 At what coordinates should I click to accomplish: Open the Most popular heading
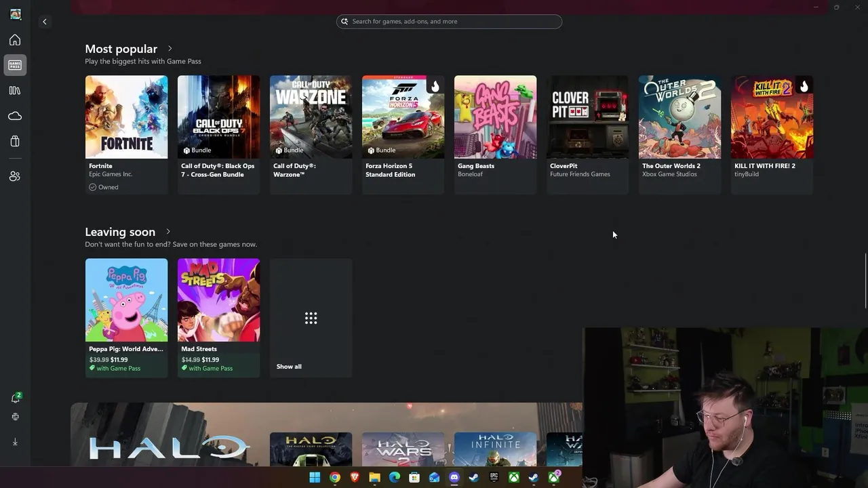(121, 49)
